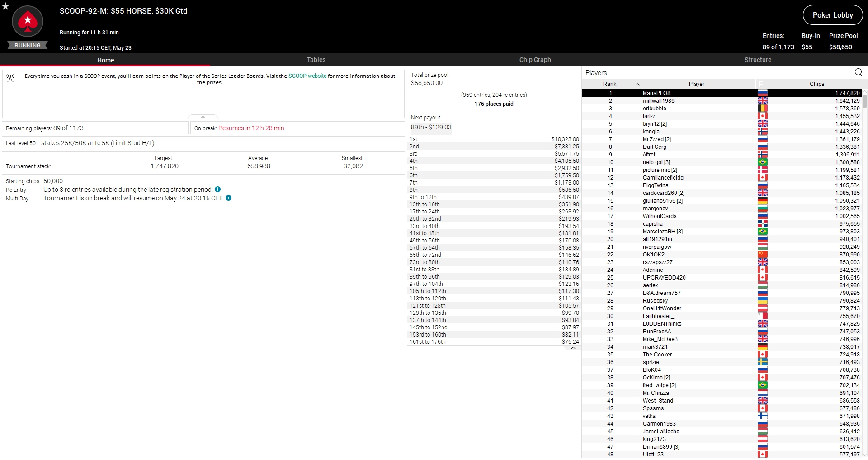Click picture mic's Denmark flag
This screenshot has height=460, width=868.
coord(762,170)
